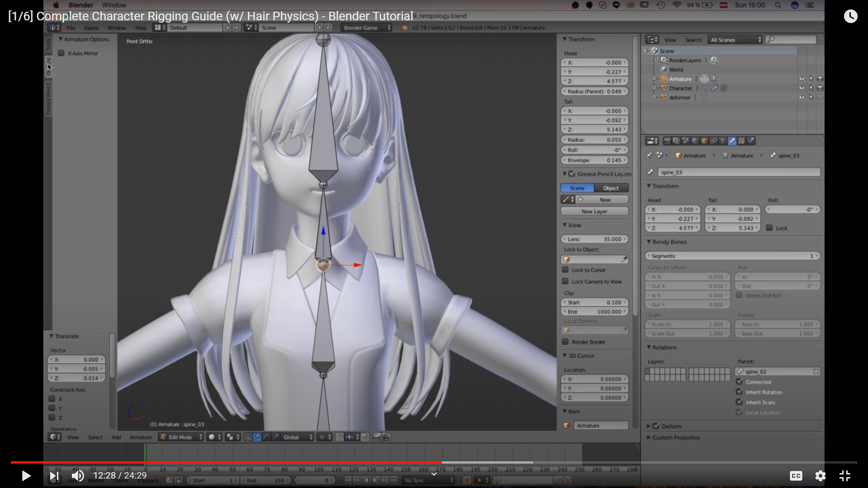
Task: Toggle YouTube closed captions CC button
Action: point(796,476)
